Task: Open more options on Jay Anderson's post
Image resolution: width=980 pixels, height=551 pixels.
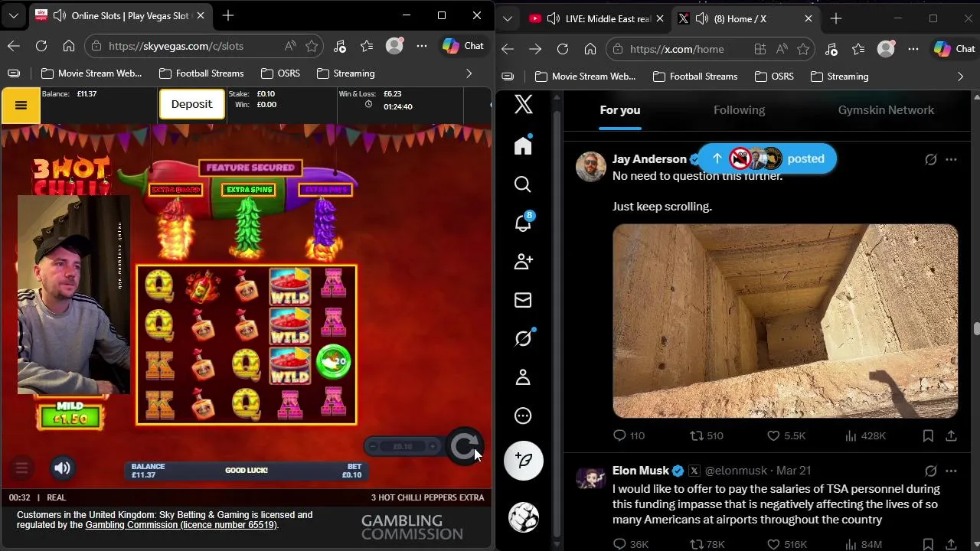Action: [x=951, y=159]
